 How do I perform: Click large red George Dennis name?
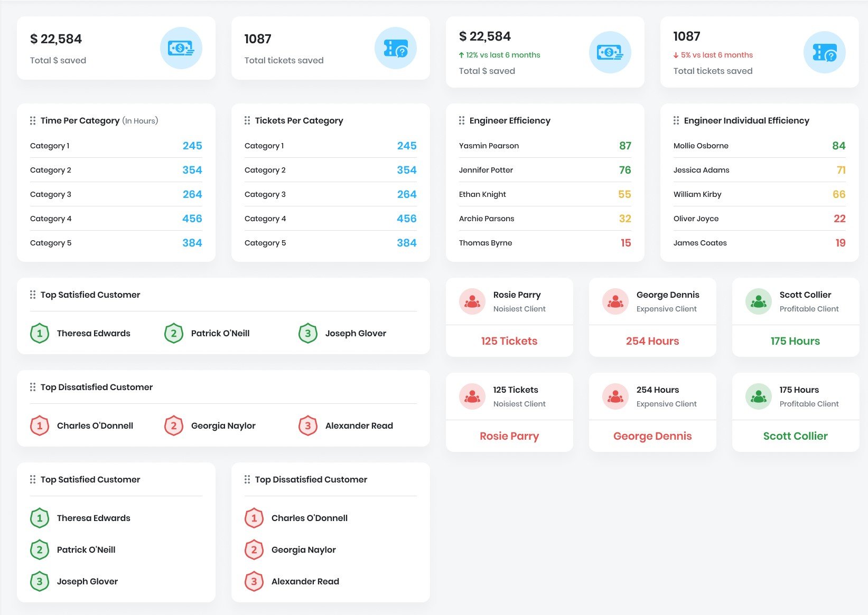tap(652, 436)
